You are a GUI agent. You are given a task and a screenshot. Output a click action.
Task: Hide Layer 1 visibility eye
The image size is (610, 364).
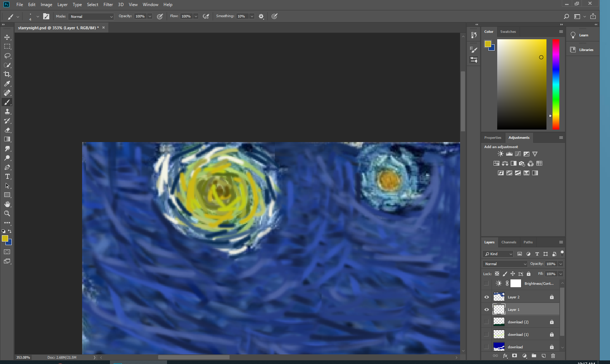pyautogui.click(x=487, y=309)
